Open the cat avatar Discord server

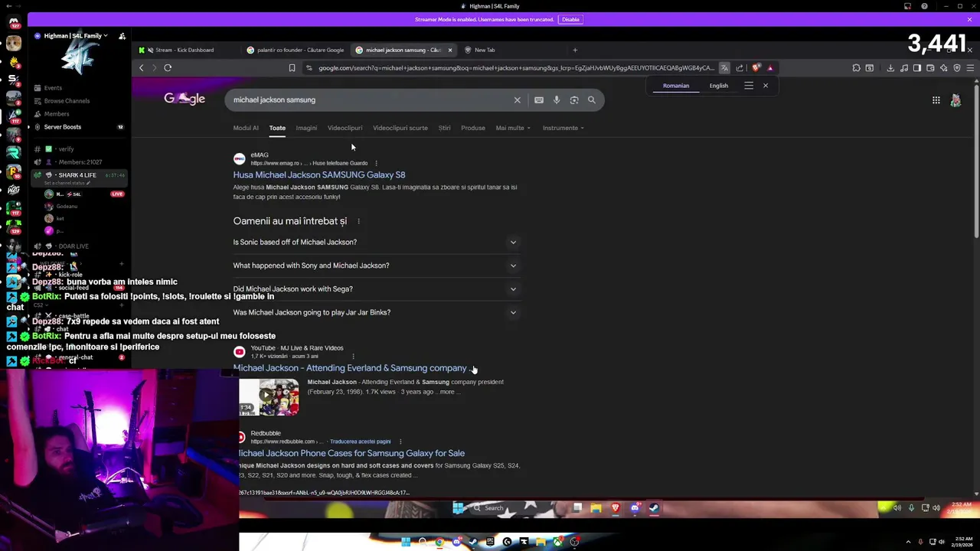(x=13, y=43)
